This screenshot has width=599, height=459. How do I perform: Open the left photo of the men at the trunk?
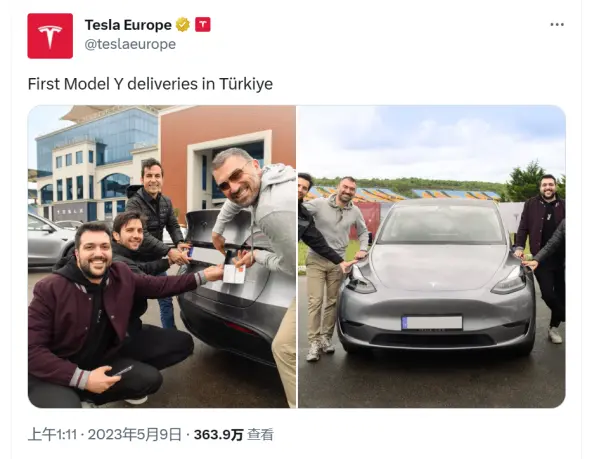tap(162, 257)
